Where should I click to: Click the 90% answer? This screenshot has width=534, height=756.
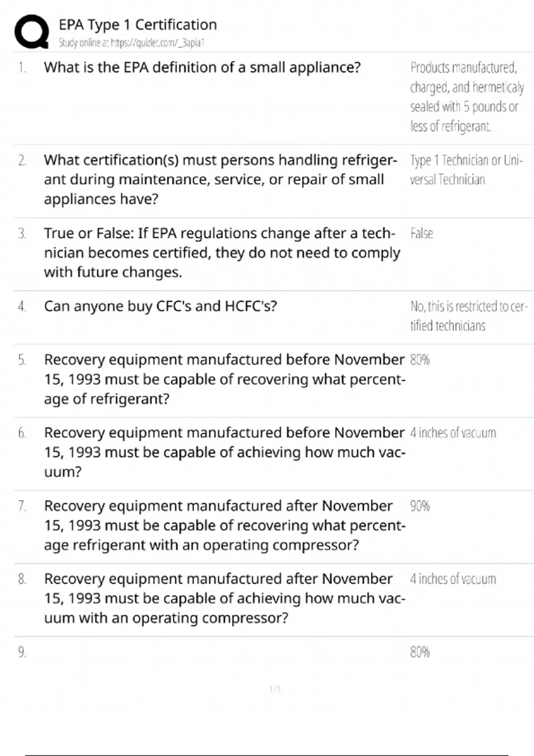coord(420,506)
